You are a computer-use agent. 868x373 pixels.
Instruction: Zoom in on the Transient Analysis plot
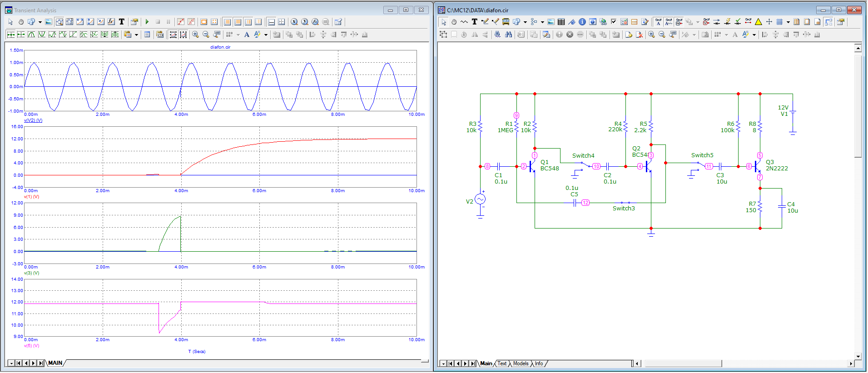click(x=195, y=35)
